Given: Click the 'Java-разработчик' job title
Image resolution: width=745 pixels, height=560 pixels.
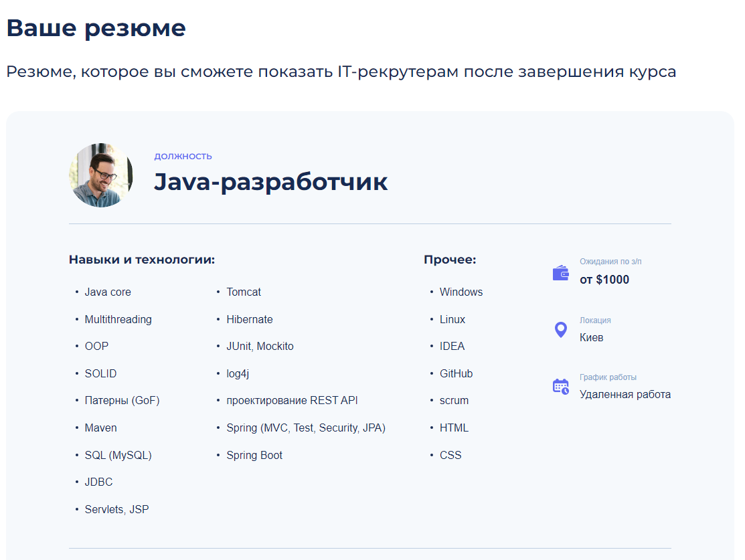Looking at the screenshot, I should coord(271,182).
